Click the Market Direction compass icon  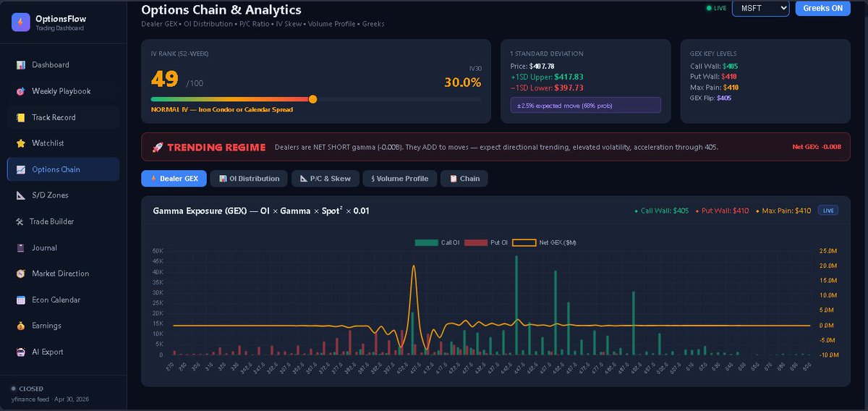click(x=20, y=274)
